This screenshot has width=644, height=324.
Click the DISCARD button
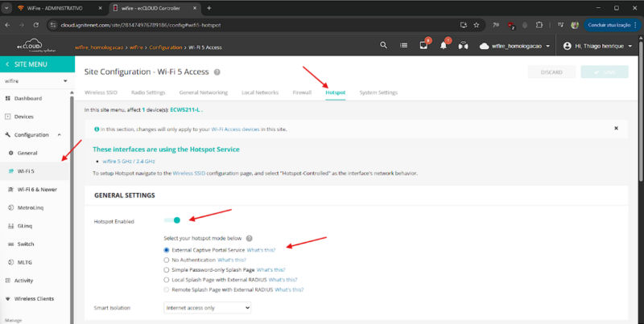pos(551,72)
